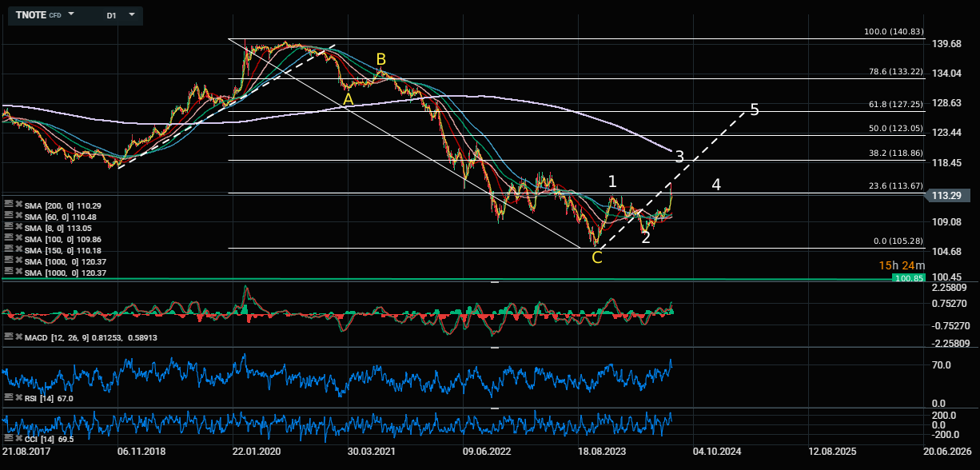Click the green 100.85 price level label
This screenshot has width=980, height=470.
point(908,278)
